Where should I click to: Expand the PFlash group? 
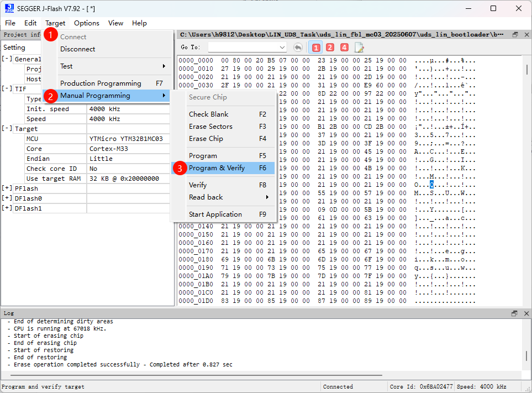(x=7, y=188)
